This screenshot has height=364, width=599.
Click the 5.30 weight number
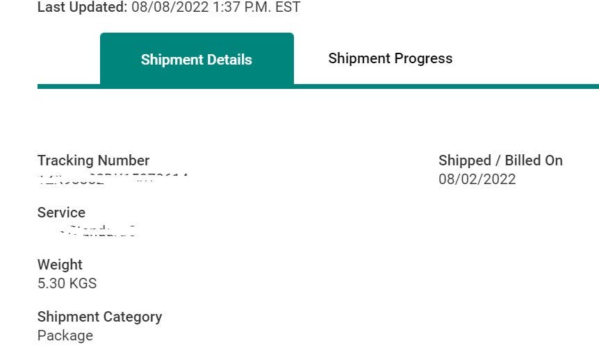pyautogui.click(x=51, y=283)
